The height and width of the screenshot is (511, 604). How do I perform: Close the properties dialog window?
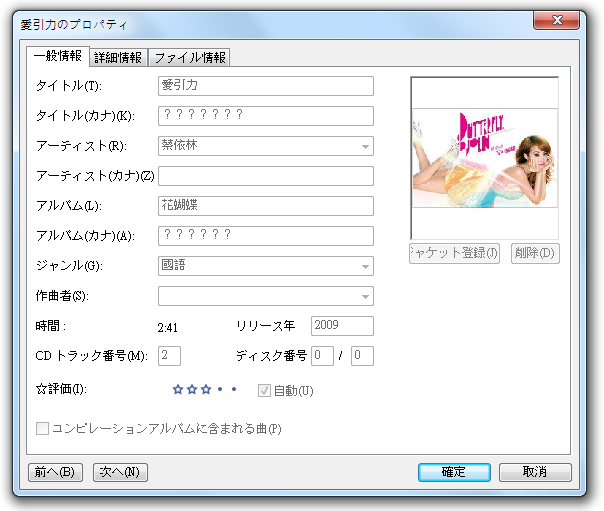pos(556,20)
